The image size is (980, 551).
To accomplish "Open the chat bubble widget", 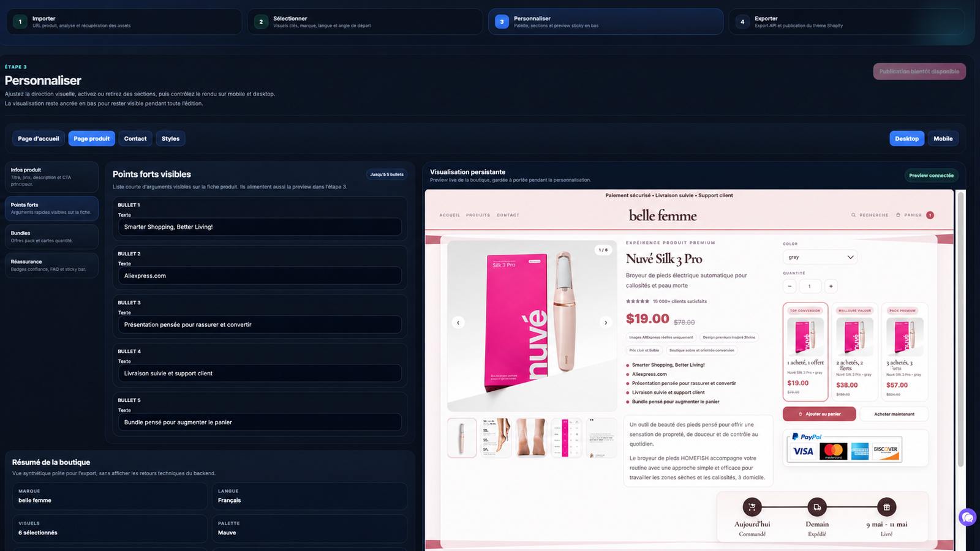I will point(968,518).
